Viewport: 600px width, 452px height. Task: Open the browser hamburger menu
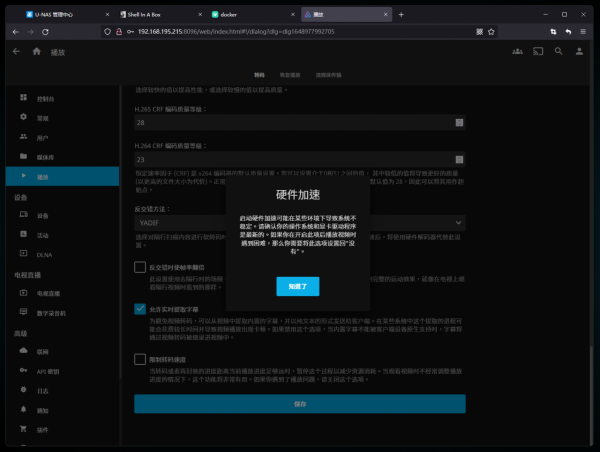[583, 32]
